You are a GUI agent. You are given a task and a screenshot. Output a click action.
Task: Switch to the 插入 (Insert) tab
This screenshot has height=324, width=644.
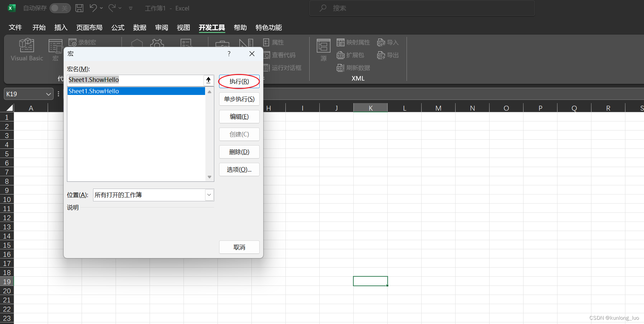tap(61, 27)
